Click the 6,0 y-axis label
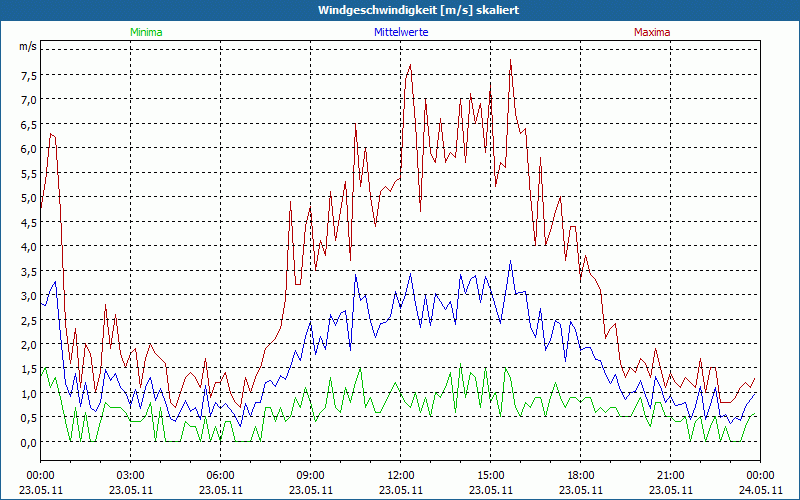Image resolution: width=800 pixels, height=500 pixels. [x=29, y=149]
